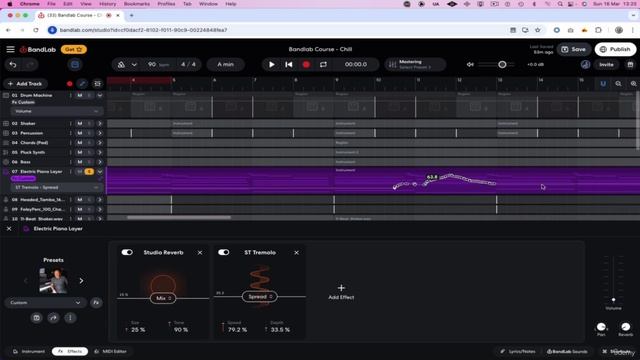This screenshot has width=640, height=360.
Task: Click the Save button
Action: pos(573,49)
